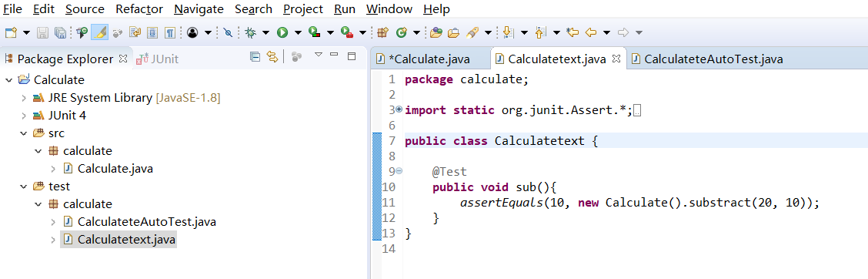Click the Back navigation arrow
This screenshot has width=868, height=279.
click(x=591, y=32)
